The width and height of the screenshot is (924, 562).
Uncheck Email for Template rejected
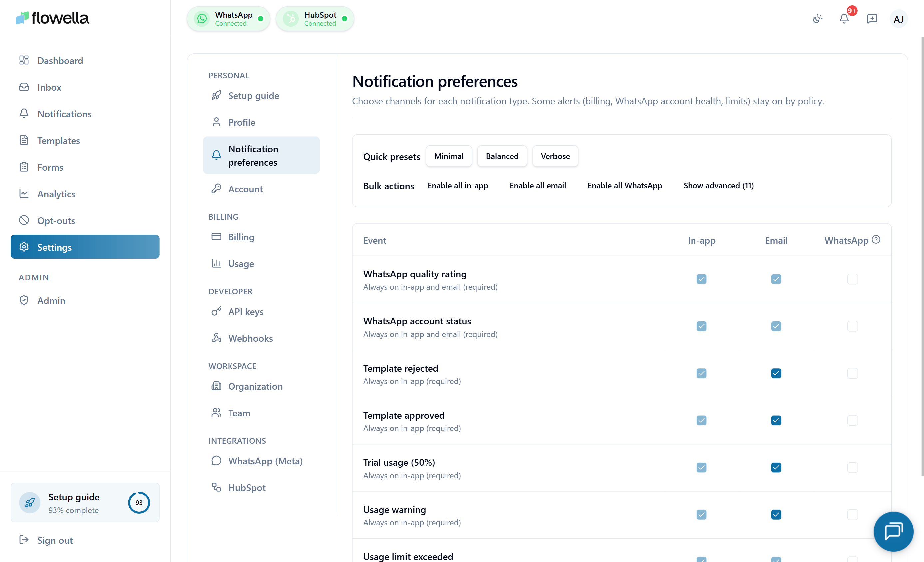(x=776, y=373)
